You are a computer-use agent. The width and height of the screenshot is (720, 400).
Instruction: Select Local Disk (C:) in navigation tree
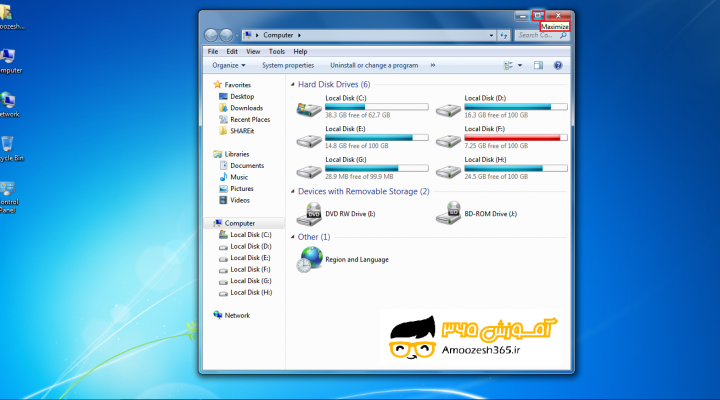click(x=245, y=235)
